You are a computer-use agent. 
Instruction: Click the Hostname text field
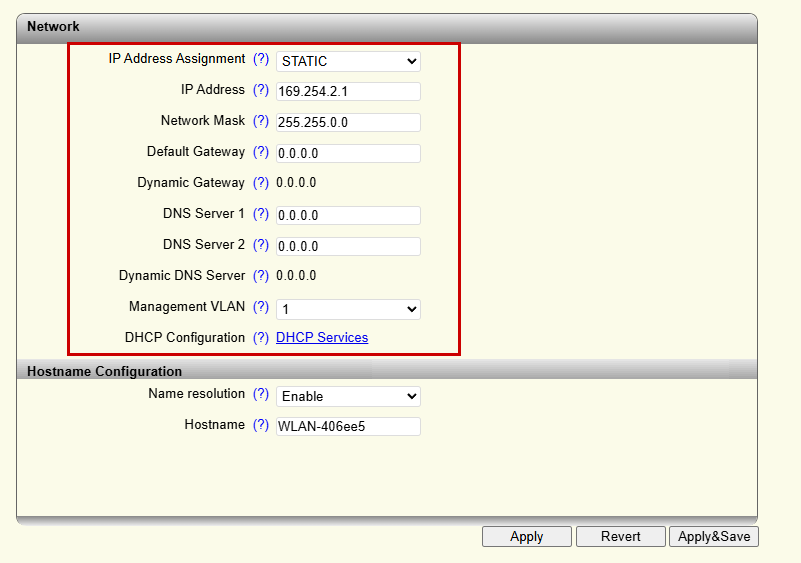[x=348, y=427]
